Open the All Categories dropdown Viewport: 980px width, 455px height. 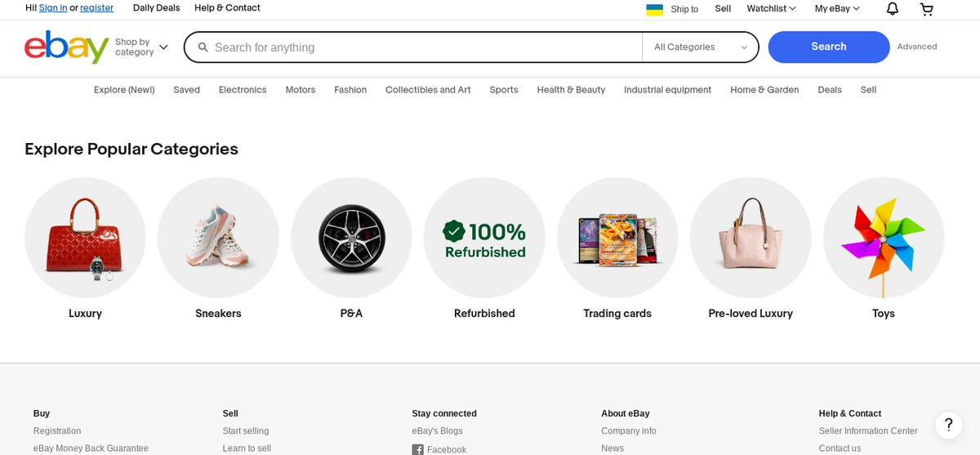tap(701, 47)
